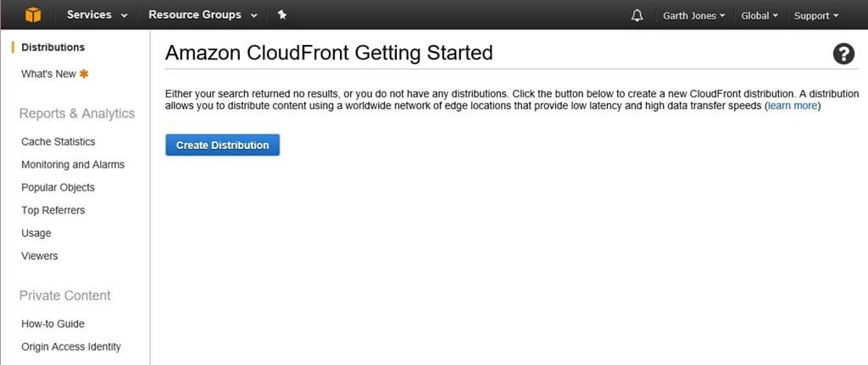The image size is (868, 365).
Task: Open Origin Access Identity page
Action: click(71, 346)
